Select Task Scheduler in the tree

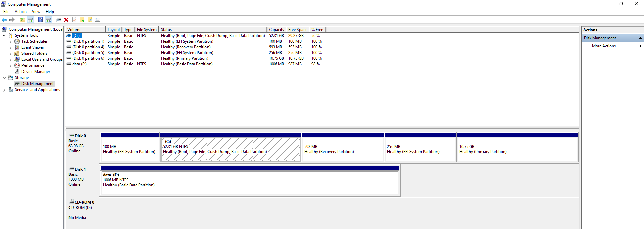click(34, 41)
